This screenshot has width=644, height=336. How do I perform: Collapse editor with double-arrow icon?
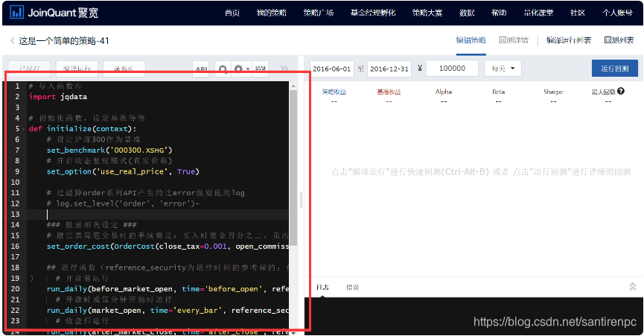click(284, 69)
